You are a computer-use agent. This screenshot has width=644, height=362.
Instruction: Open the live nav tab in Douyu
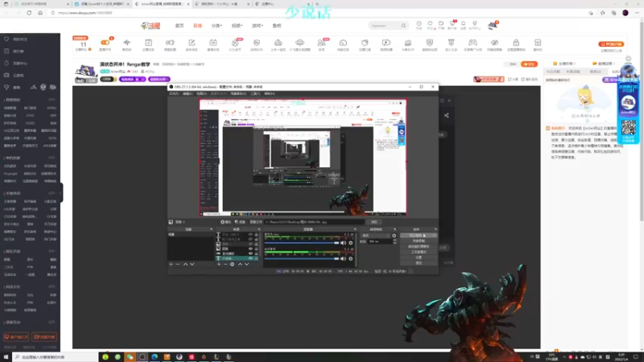pyautogui.click(x=197, y=26)
